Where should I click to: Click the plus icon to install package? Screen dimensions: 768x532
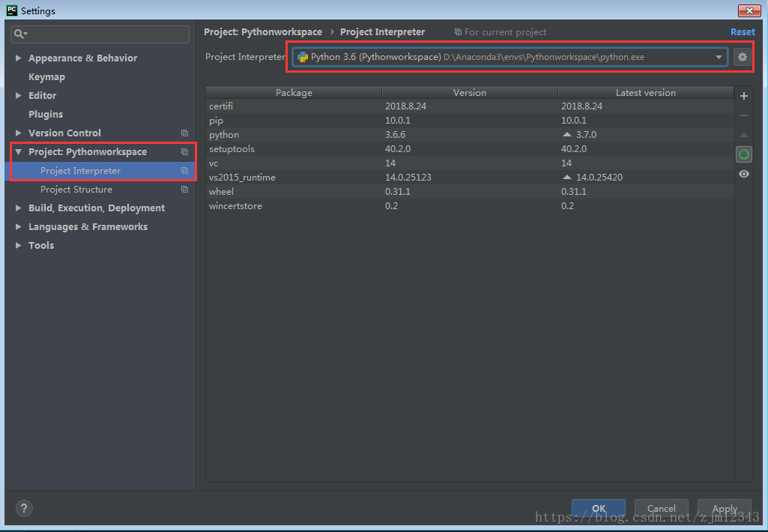pyautogui.click(x=743, y=96)
